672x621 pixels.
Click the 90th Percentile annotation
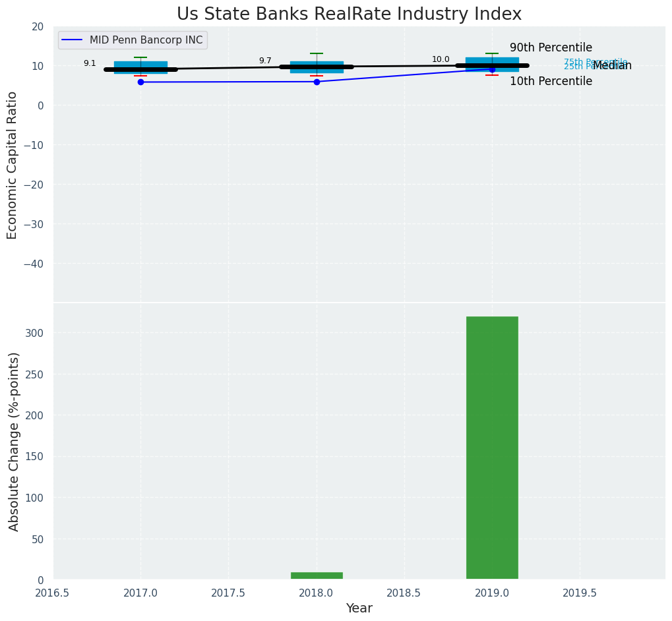551,48
